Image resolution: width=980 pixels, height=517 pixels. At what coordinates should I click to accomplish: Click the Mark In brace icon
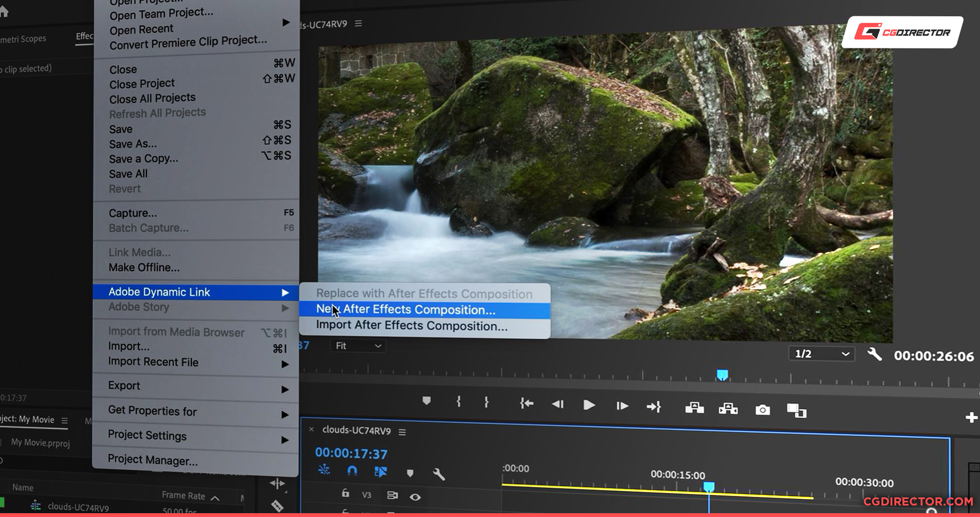click(x=458, y=401)
